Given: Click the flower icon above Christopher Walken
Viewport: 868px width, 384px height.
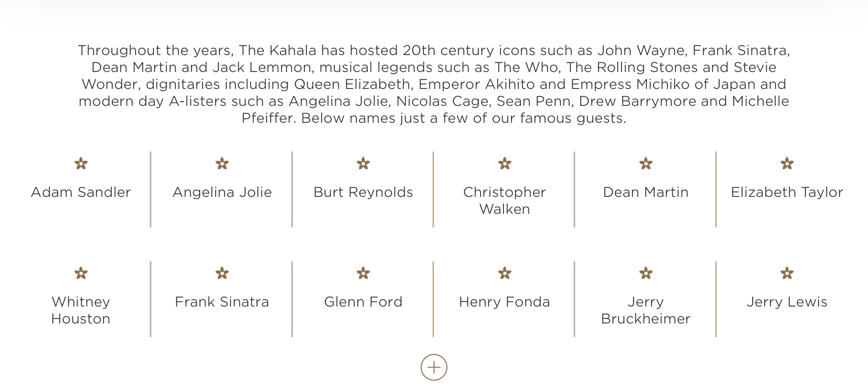Looking at the screenshot, I should click(504, 163).
